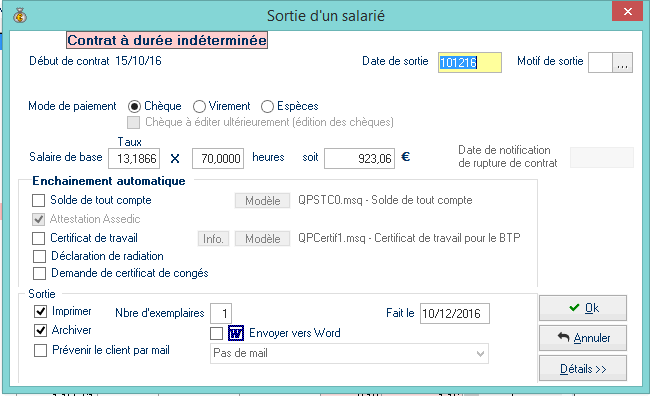
Task: Click the Mode de paiement label
Action: (x=72, y=106)
